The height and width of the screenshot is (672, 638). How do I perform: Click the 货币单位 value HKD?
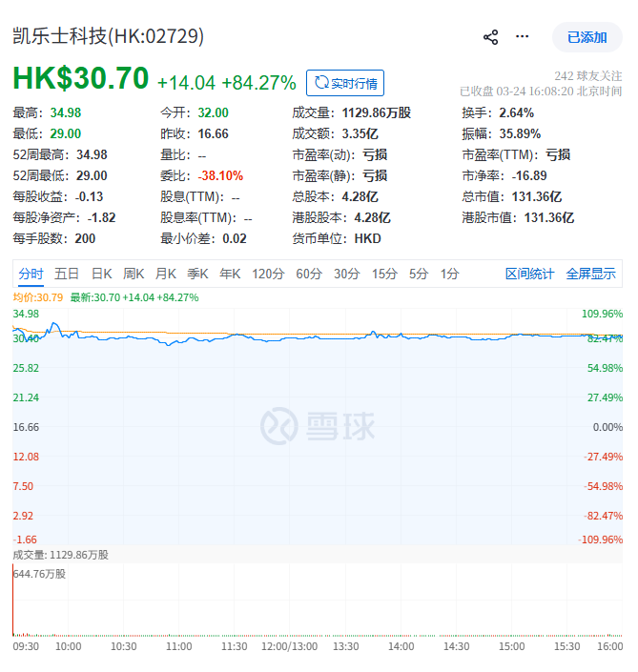(x=367, y=238)
